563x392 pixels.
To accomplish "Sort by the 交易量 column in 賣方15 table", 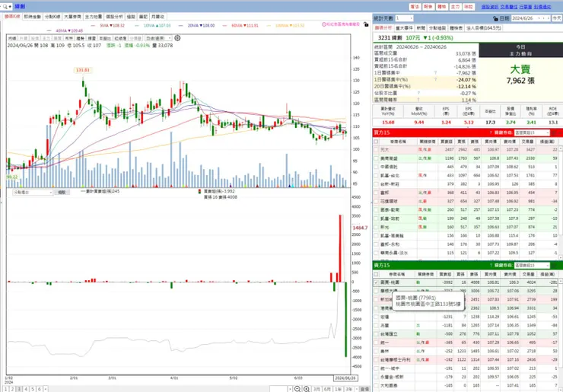I will [x=527, y=274].
